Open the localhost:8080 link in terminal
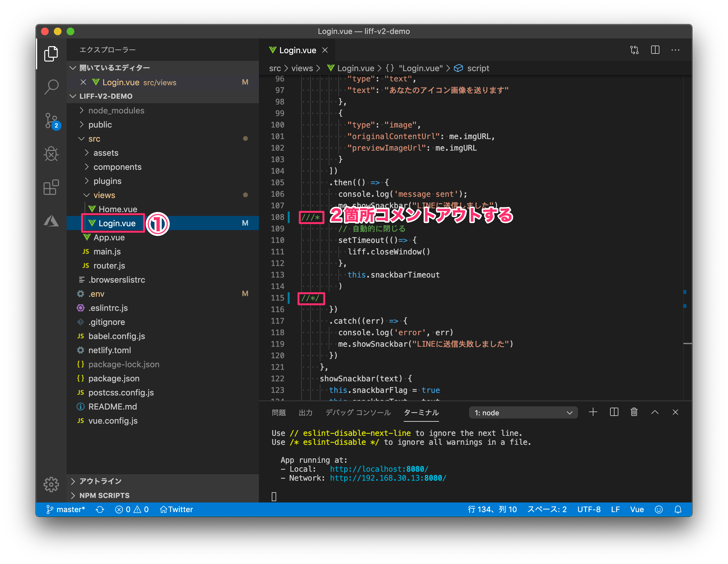 pos(379,469)
